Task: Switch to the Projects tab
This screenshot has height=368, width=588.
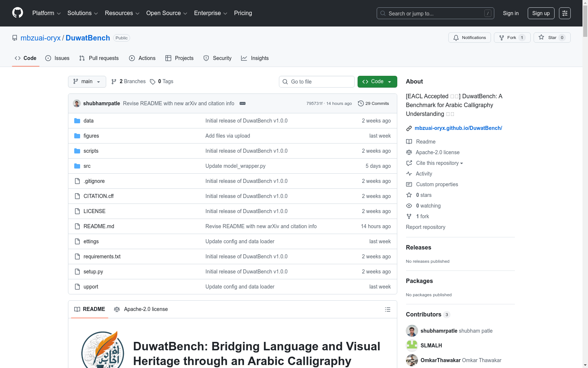Action: 179,58
